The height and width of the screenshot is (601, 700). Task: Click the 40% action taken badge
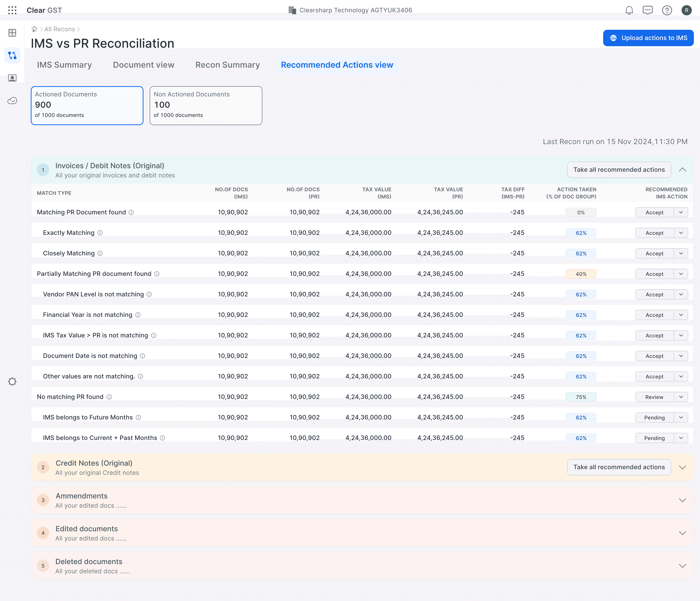581,274
